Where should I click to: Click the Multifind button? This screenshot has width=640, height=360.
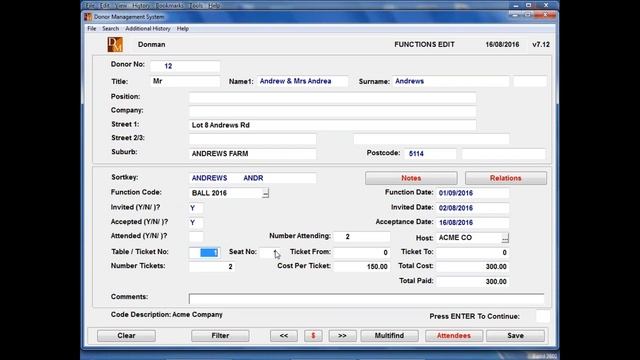pos(389,336)
